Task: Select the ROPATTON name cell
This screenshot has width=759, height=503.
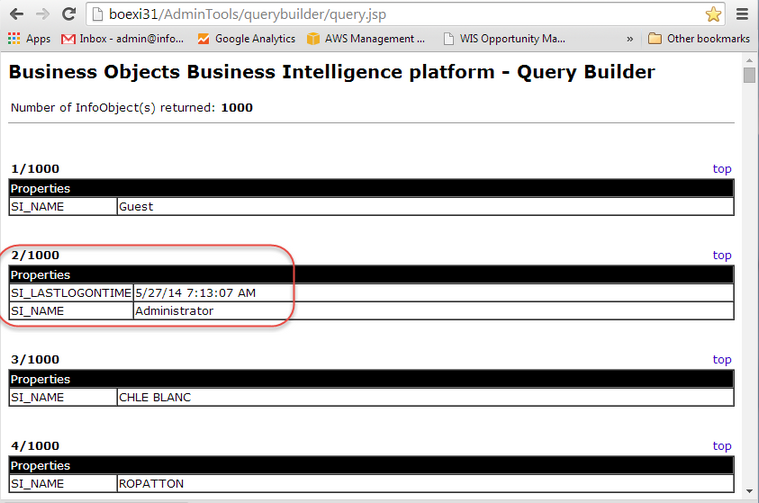Action: pyautogui.click(x=425, y=484)
